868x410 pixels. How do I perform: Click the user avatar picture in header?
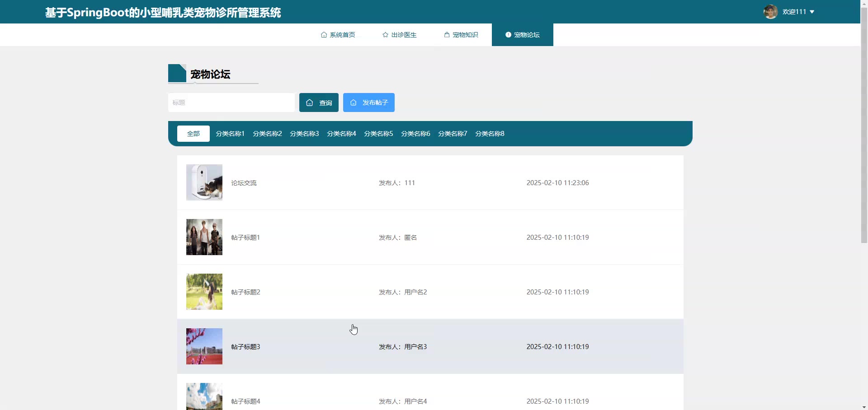point(770,12)
